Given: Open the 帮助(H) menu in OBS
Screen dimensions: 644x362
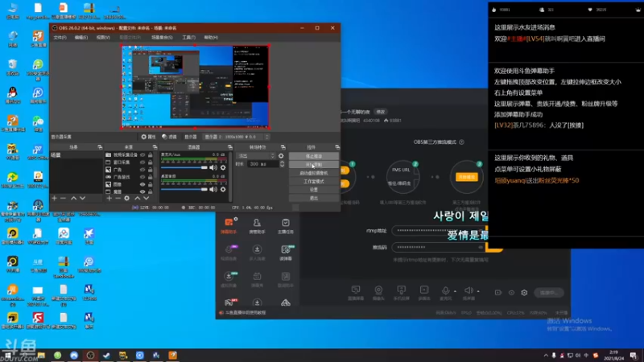Looking at the screenshot, I should [211, 37].
